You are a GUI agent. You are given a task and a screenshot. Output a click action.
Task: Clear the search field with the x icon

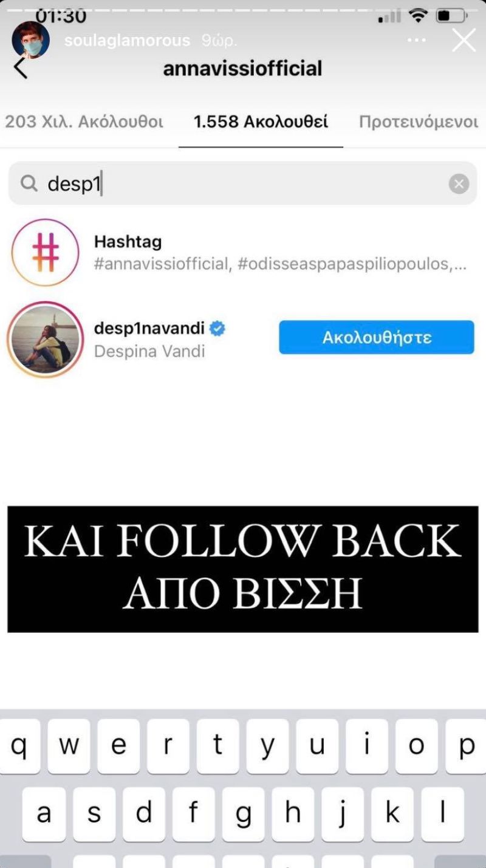tap(459, 183)
